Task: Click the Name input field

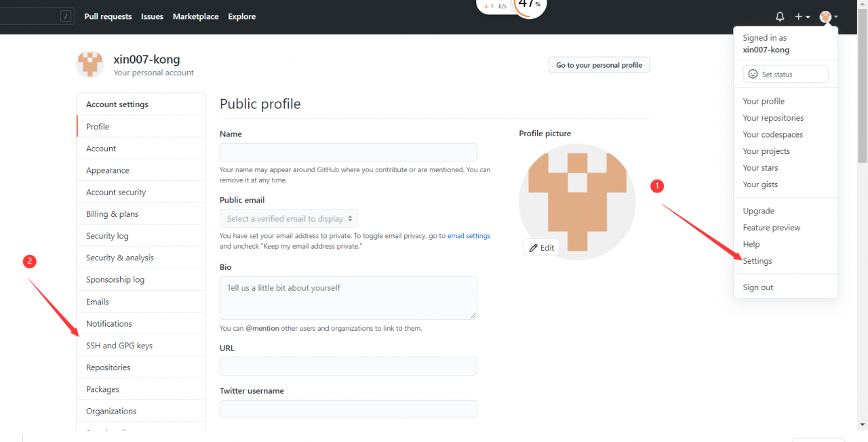Action: coord(348,152)
